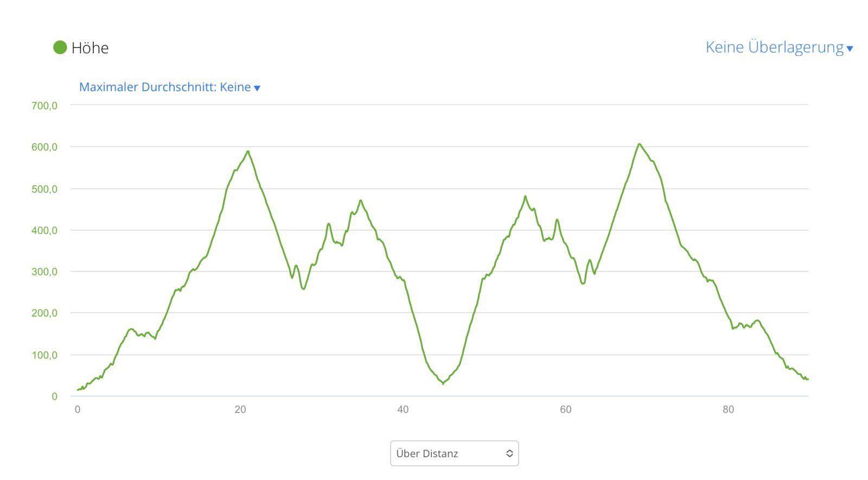Viewport: 868px width, 480px height.
Task: Click the arrow beside Keine Überlagerung
Action: (850, 49)
